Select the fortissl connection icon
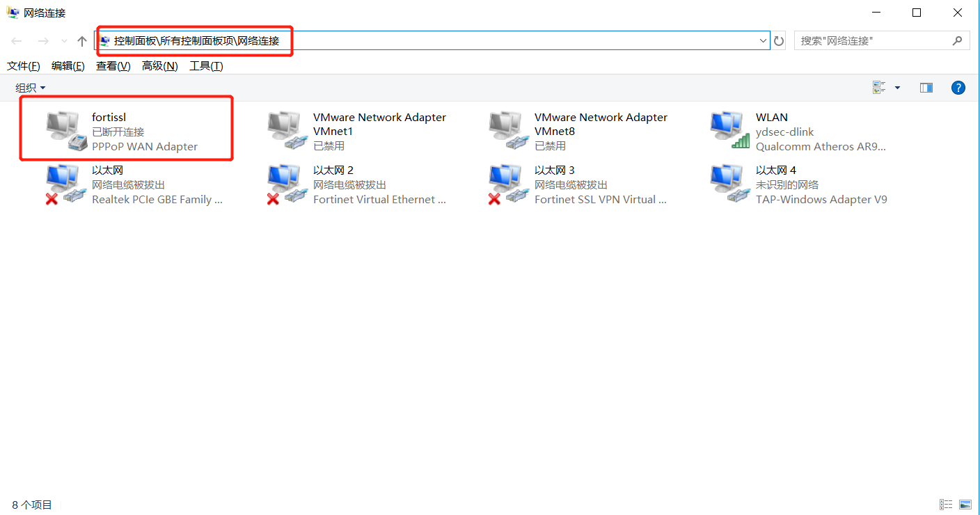The image size is (980, 515). [67, 132]
